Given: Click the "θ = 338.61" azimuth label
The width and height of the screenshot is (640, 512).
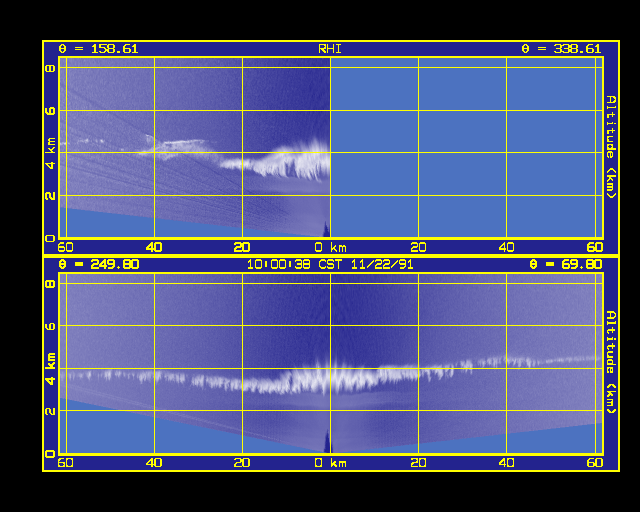Looking at the screenshot, I should pos(561,49).
